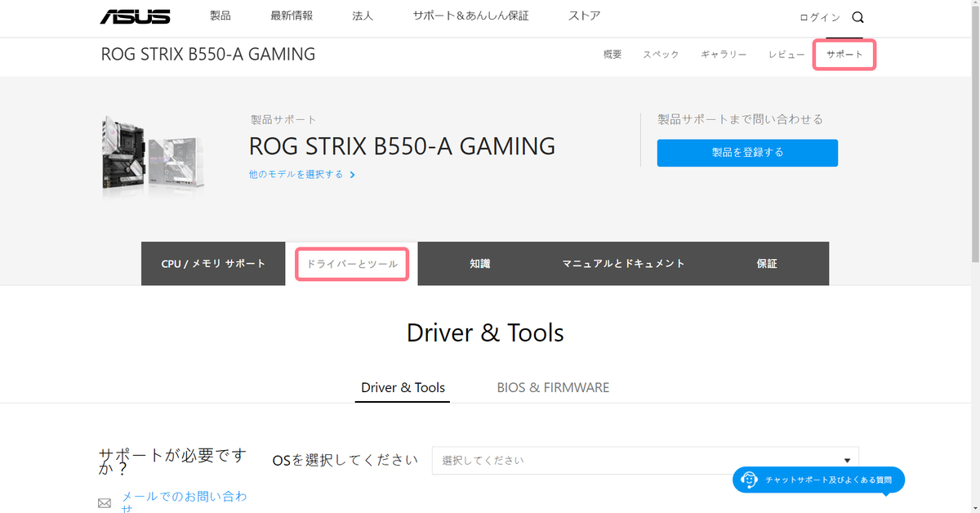Image resolution: width=980 pixels, height=513 pixels.
Task: Open the サポート product tab
Action: point(844,55)
